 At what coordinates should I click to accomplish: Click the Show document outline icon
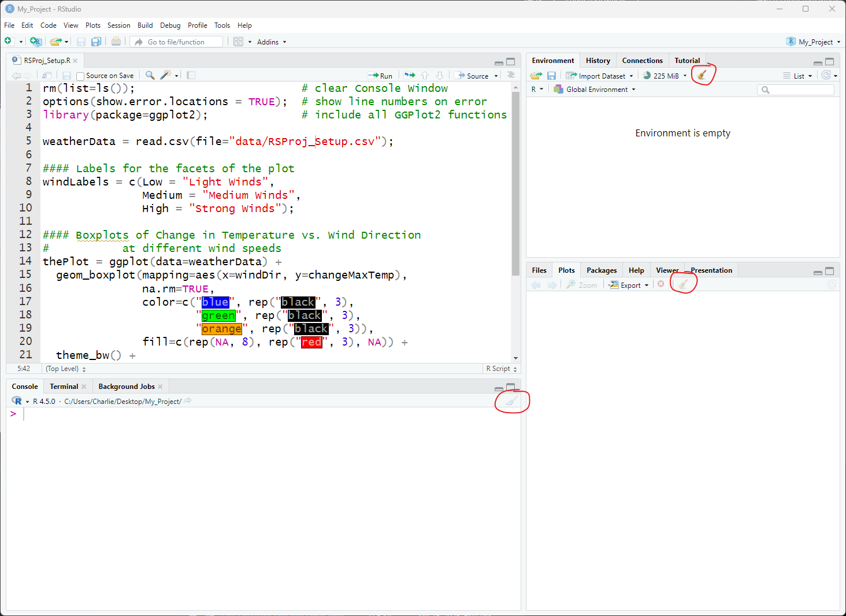click(x=510, y=76)
